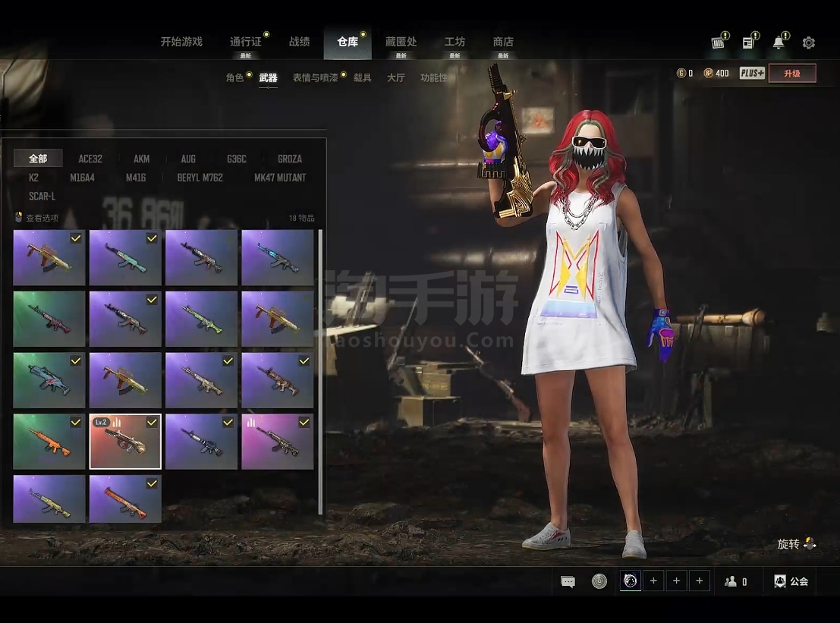840x623 pixels.
Task: Toggle checkmark on the orange rifle skin
Action: [x=76, y=422]
